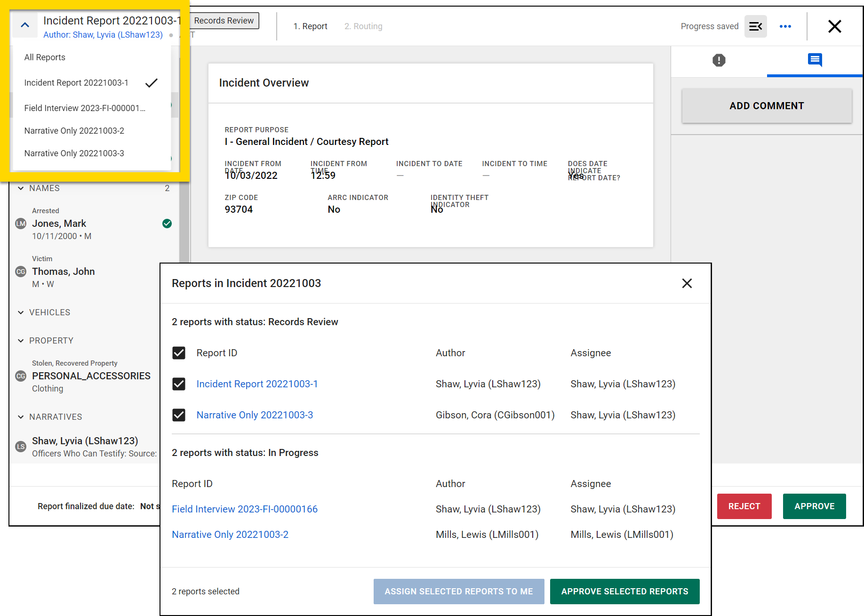Click the green check on Jones, Mark

[x=167, y=224]
